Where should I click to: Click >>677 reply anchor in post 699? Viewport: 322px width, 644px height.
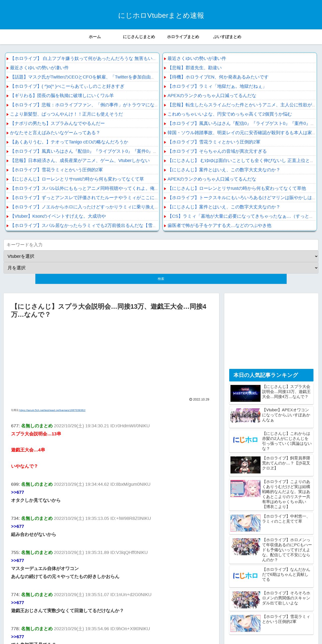coord(18,492)
